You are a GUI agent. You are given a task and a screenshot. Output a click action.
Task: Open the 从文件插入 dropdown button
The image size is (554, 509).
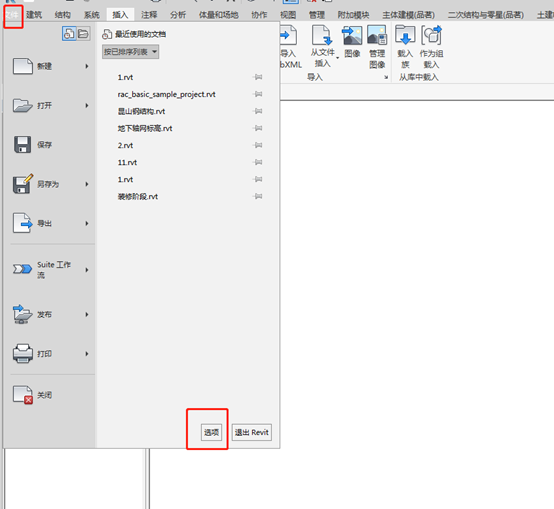(323, 47)
